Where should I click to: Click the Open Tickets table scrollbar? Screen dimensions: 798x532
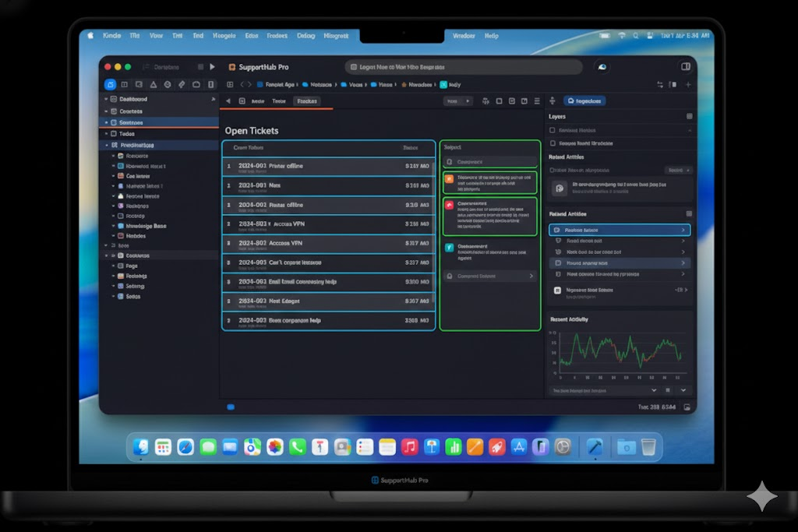[433, 234]
